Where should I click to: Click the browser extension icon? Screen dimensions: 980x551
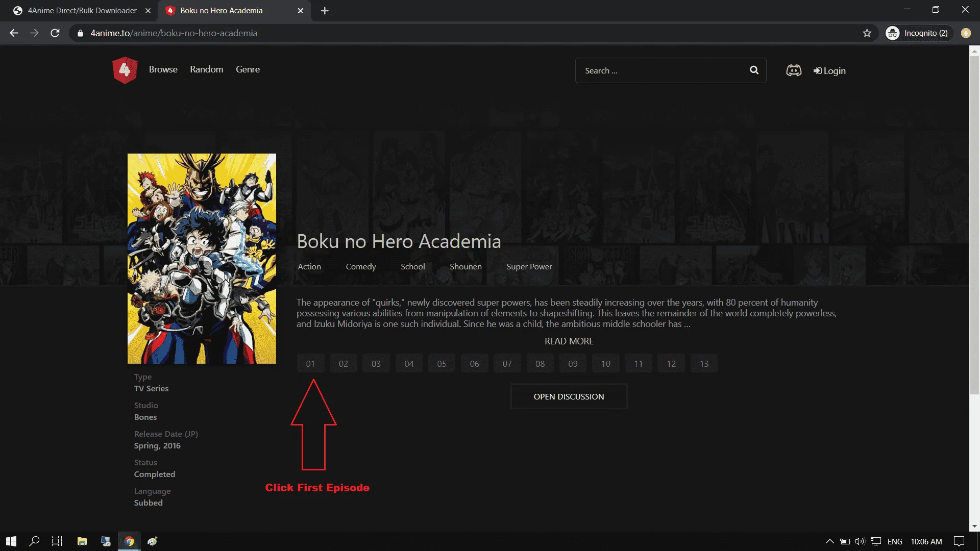[x=966, y=33]
